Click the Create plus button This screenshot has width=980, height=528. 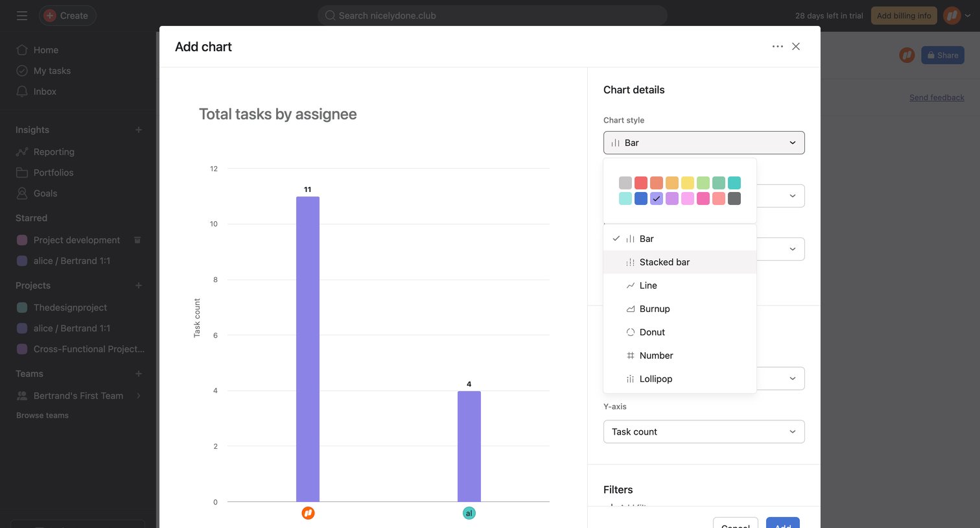tap(67, 16)
